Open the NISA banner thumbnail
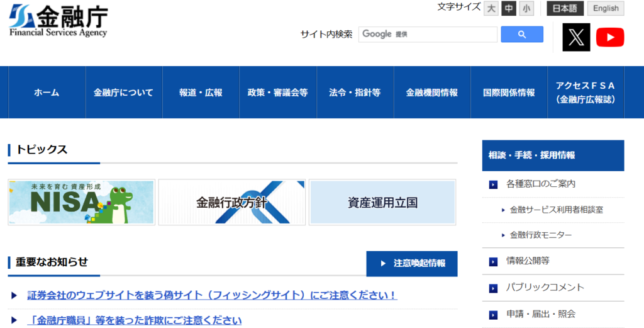The image size is (644, 328). pyautogui.click(x=81, y=202)
